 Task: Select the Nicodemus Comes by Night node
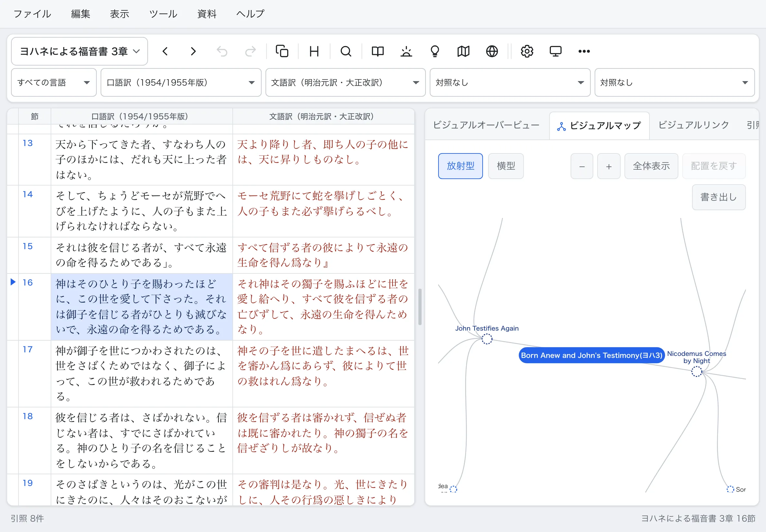coord(697,371)
